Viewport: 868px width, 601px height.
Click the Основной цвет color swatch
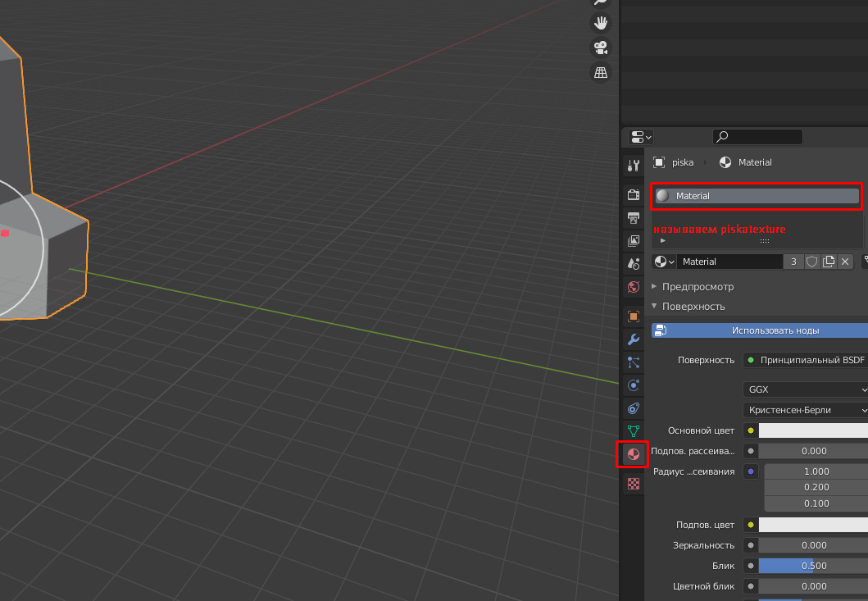click(812, 430)
